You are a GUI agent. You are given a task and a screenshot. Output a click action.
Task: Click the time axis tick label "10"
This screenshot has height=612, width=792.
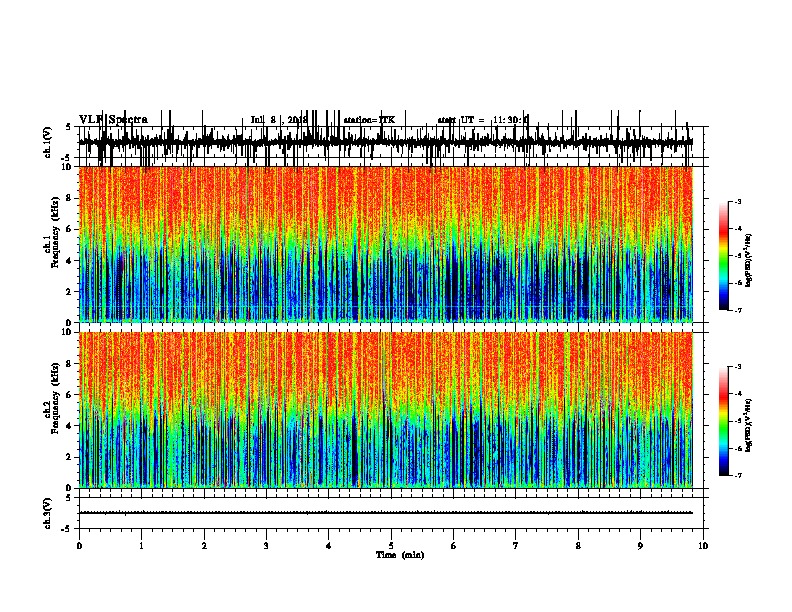coord(703,546)
